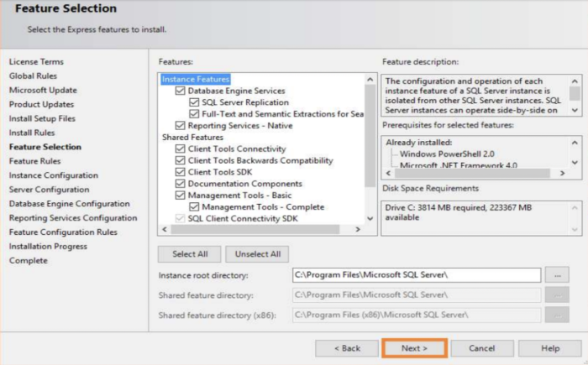This screenshot has height=365, width=588.
Task: Uncheck Management Tools - Basic checkbox
Action: 181,196
